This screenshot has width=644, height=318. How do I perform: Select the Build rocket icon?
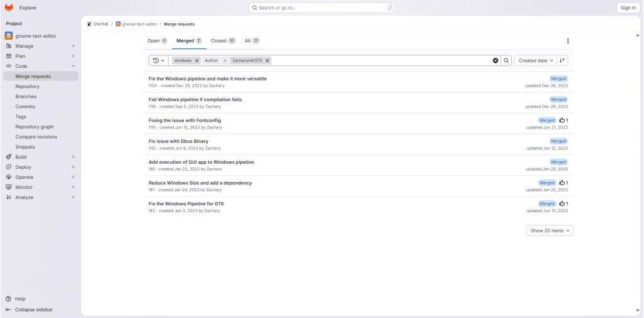(x=9, y=157)
